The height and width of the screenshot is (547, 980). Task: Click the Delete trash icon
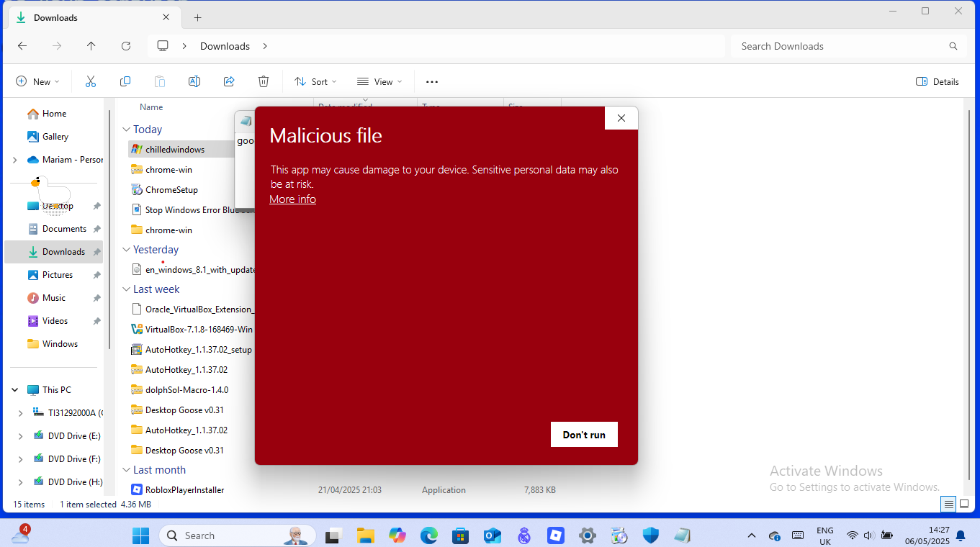pyautogui.click(x=264, y=81)
